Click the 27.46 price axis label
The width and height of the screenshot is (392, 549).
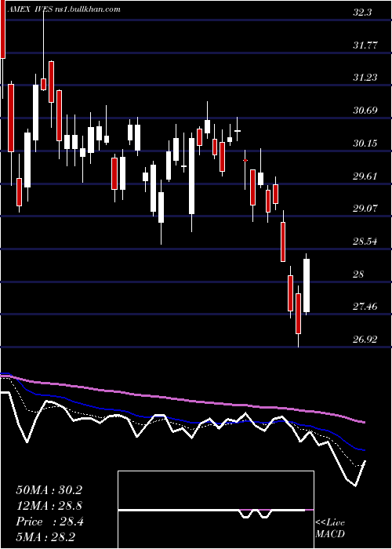pos(365,307)
